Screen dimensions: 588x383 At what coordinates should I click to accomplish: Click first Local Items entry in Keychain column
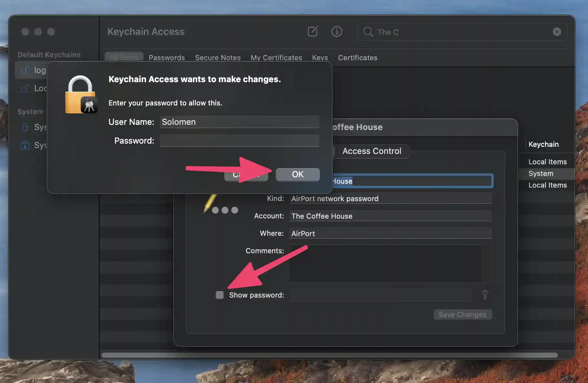[547, 162]
